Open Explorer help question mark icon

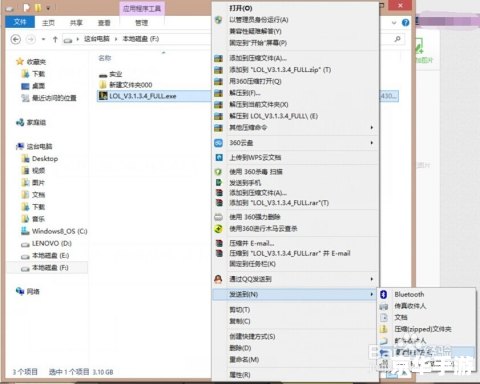(x=405, y=22)
